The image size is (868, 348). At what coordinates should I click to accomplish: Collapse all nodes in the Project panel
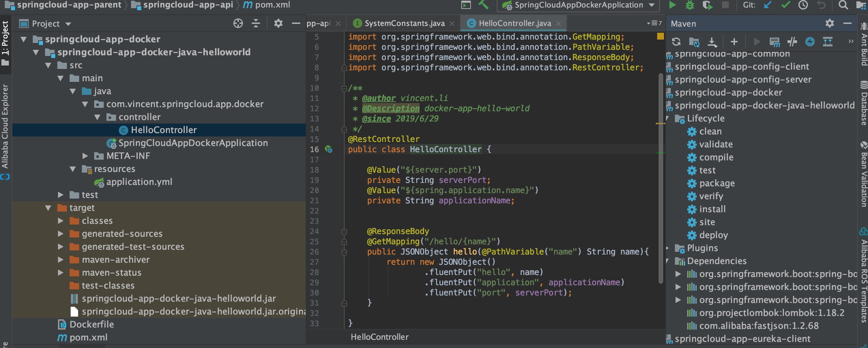[256, 23]
